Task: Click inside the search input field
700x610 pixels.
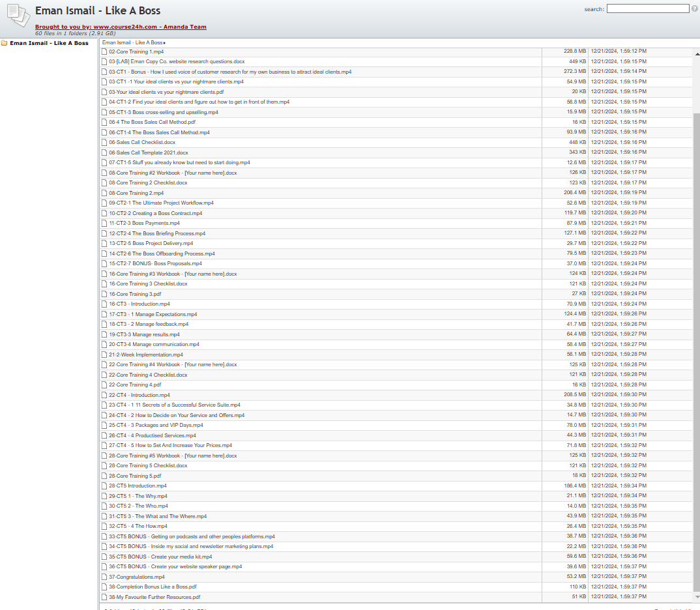Action: pyautogui.click(x=648, y=8)
